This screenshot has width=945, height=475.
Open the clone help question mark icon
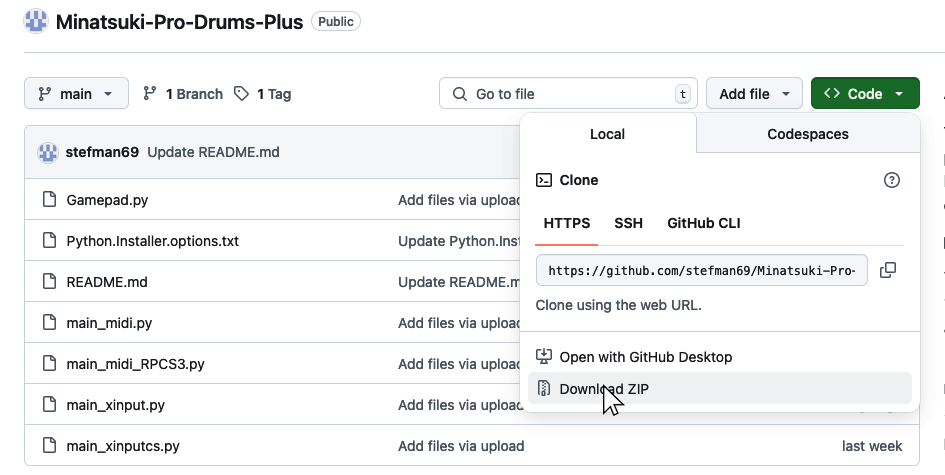(x=891, y=180)
